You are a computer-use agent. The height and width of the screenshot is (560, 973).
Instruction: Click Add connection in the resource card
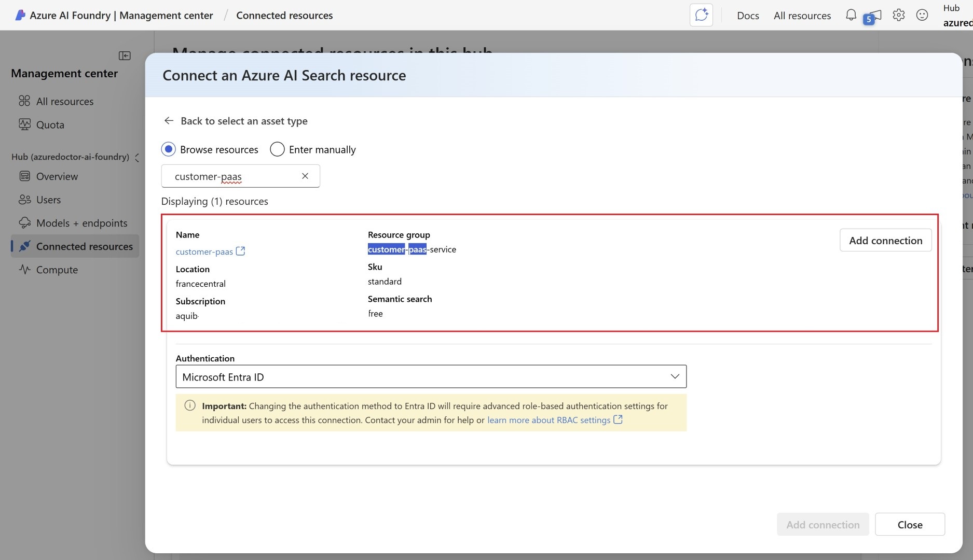tap(885, 240)
